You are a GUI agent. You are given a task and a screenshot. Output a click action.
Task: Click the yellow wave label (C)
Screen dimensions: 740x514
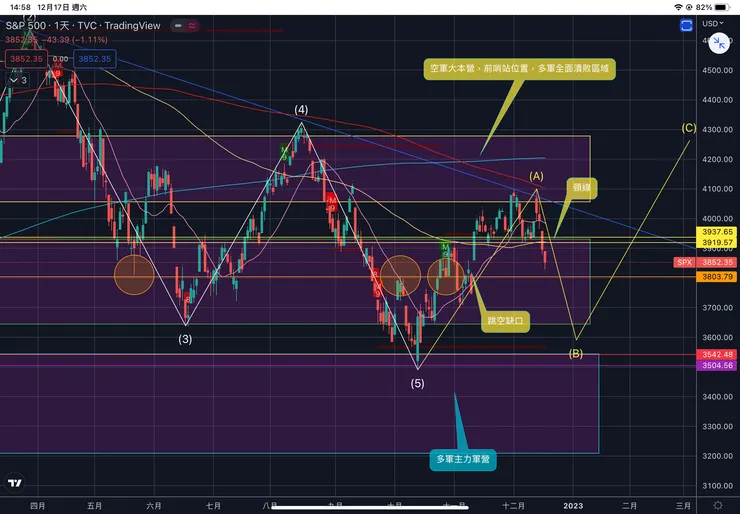point(689,128)
